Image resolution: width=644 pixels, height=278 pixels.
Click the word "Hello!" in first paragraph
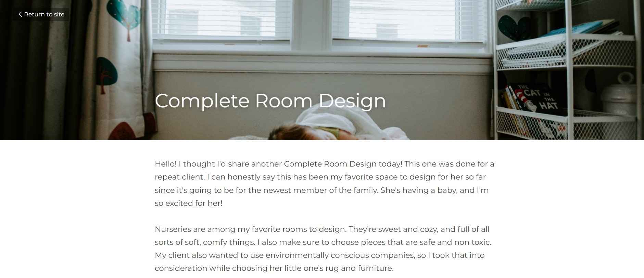(166, 164)
